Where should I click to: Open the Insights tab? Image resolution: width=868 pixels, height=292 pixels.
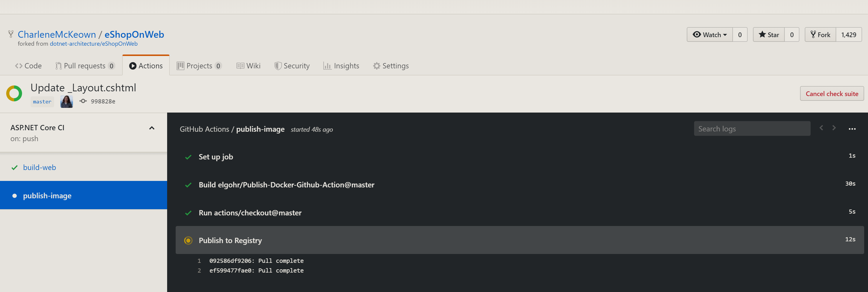341,66
